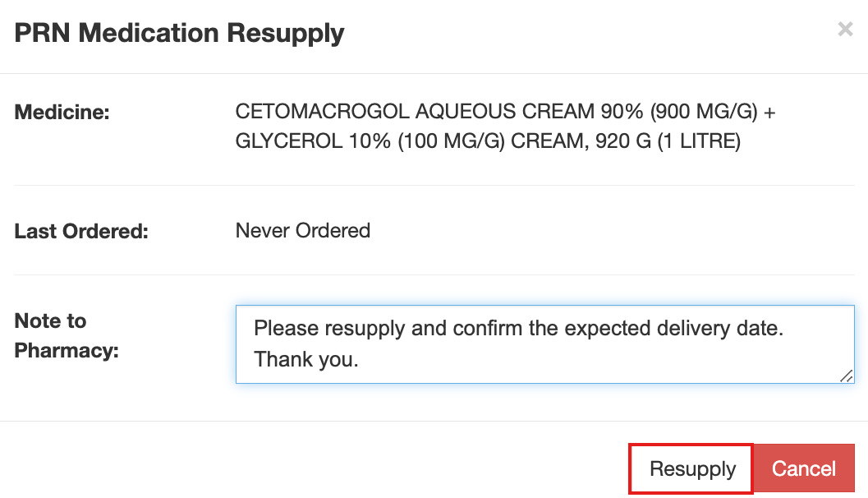Click "Thank you." in the note
The image size is (868, 498).
[305, 359]
